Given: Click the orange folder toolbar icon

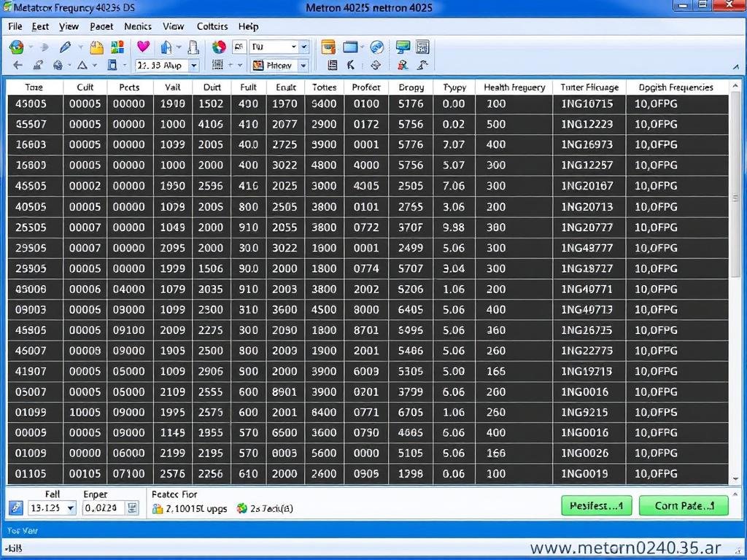Looking at the screenshot, I should coord(97,46).
